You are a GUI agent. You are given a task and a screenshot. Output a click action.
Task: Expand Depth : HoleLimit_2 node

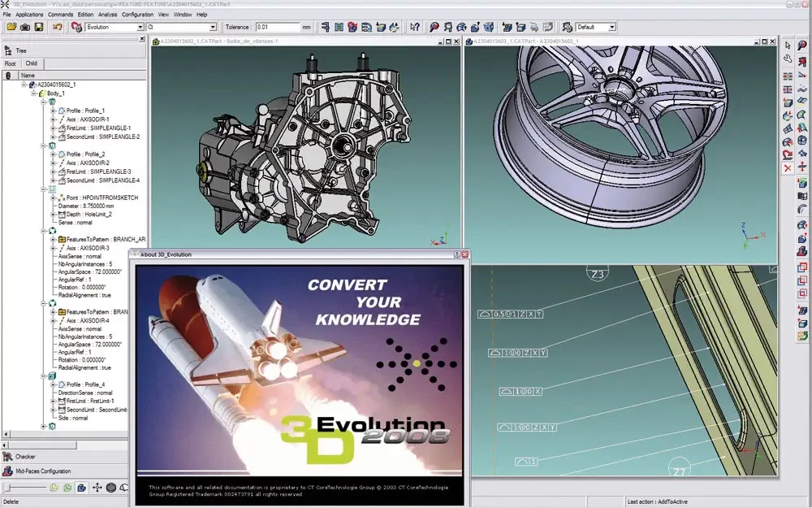tap(53, 214)
